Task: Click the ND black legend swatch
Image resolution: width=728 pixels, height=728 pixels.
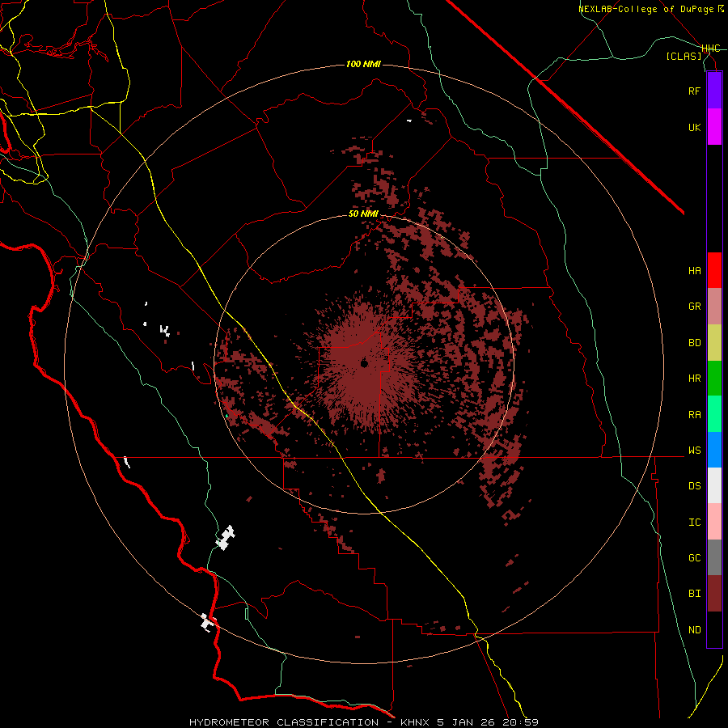Action: point(714,629)
